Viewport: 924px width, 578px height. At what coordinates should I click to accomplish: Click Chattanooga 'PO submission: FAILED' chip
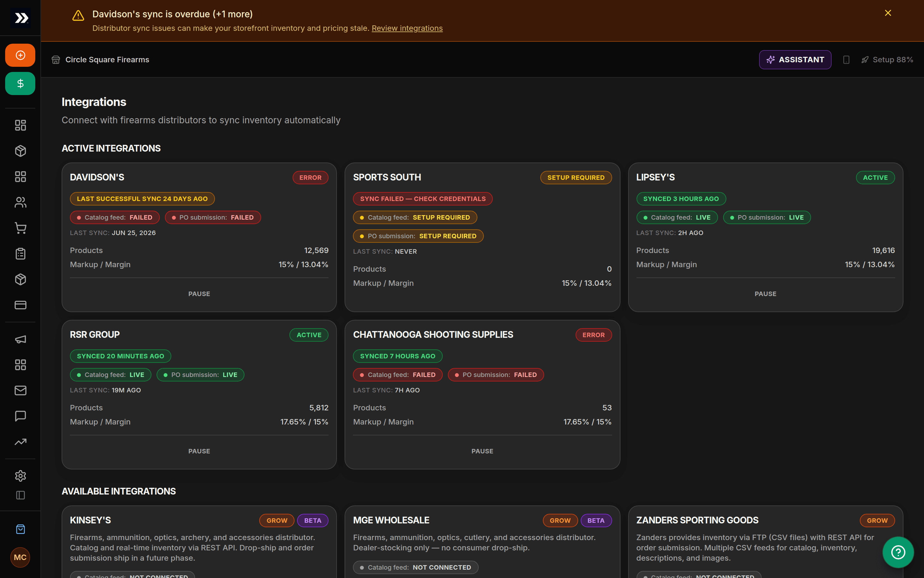(496, 375)
